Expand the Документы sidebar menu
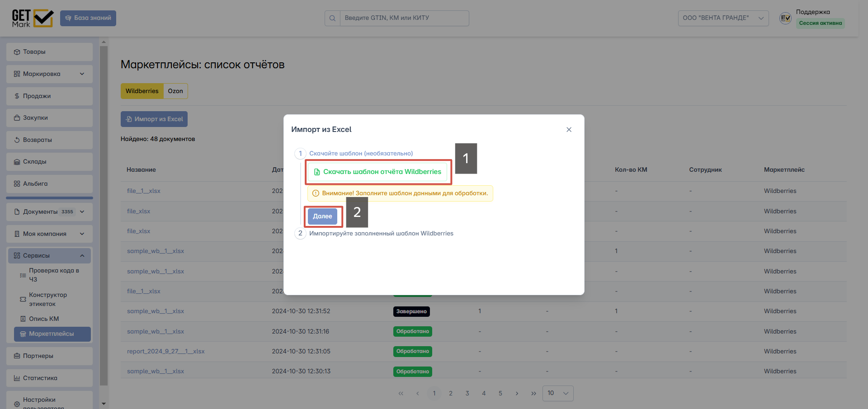This screenshot has height=409, width=868. click(49, 212)
